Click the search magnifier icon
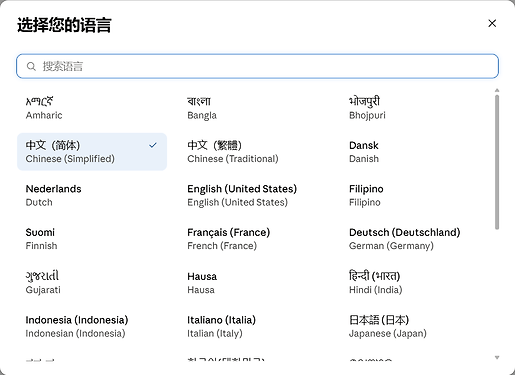Screen dimensions: 515x375 click(31, 66)
